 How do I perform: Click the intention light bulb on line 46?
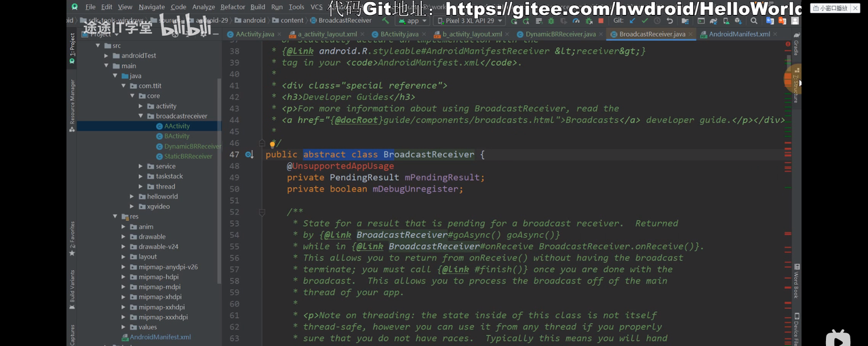tap(272, 144)
